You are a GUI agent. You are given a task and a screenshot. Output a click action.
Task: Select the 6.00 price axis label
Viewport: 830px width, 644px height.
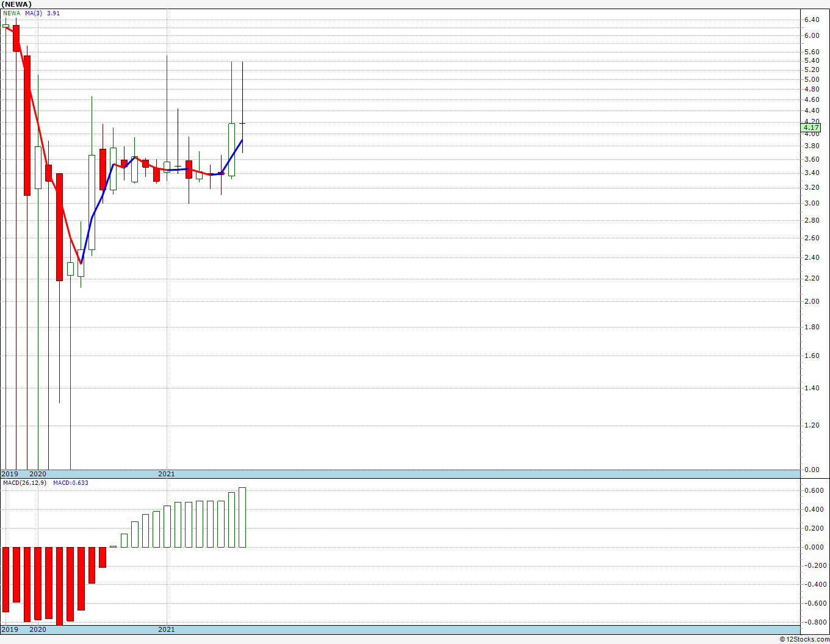[x=812, y=36]
